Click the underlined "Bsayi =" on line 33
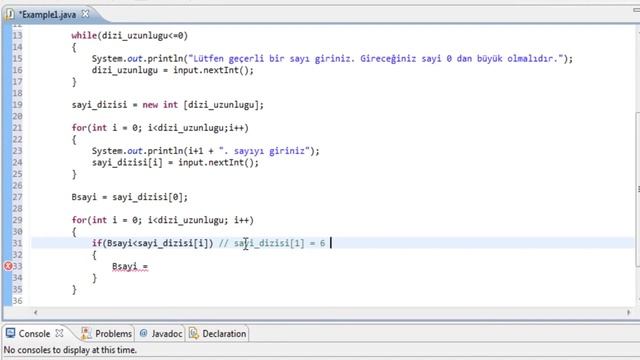Viewport: 640px width, 360px height. 130,267
